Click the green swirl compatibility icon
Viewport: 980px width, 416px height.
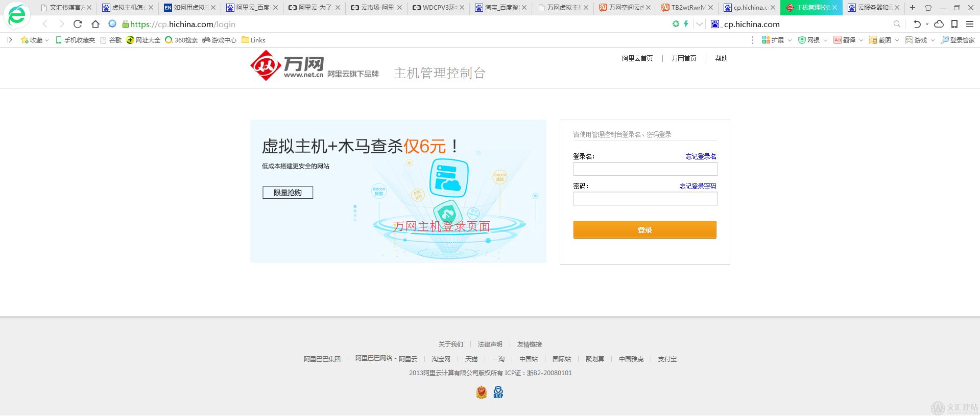pyautogui.click(x=676, y=24)
